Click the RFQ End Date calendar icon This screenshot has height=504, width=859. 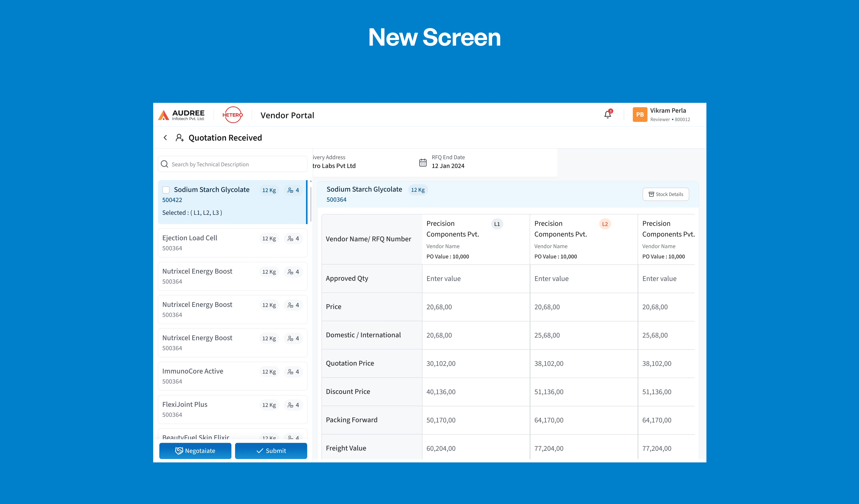coord(423,163)
